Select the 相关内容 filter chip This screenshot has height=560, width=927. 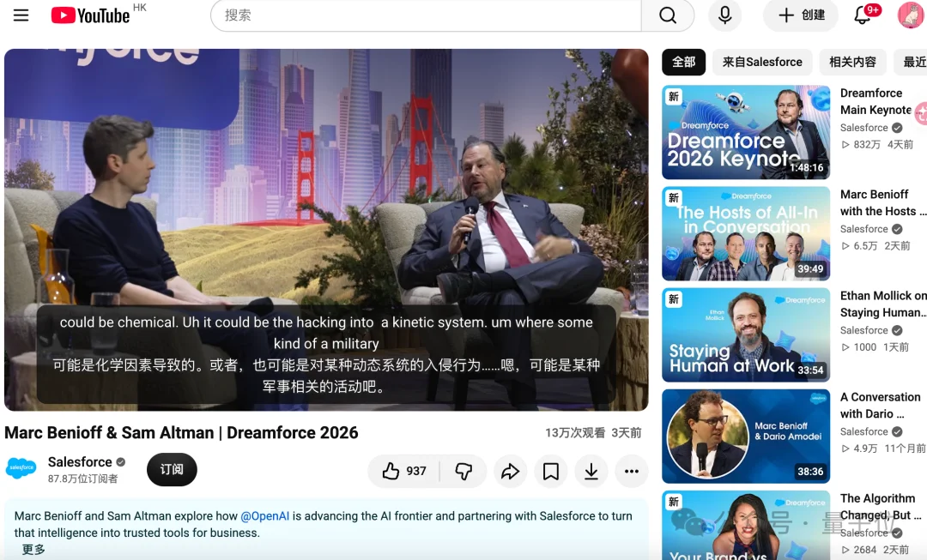[852, 62]
